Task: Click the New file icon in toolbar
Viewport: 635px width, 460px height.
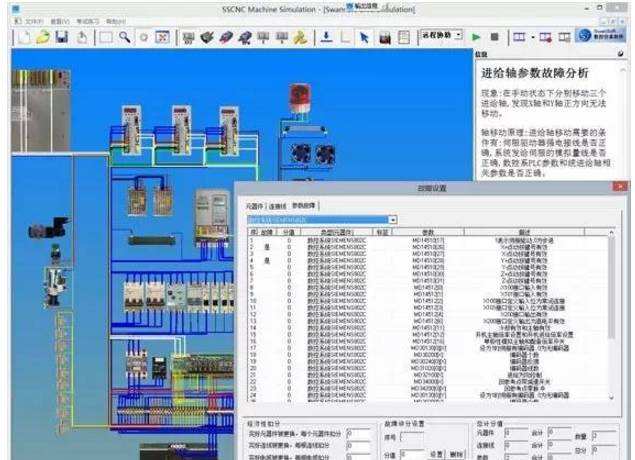Action: 25,37
